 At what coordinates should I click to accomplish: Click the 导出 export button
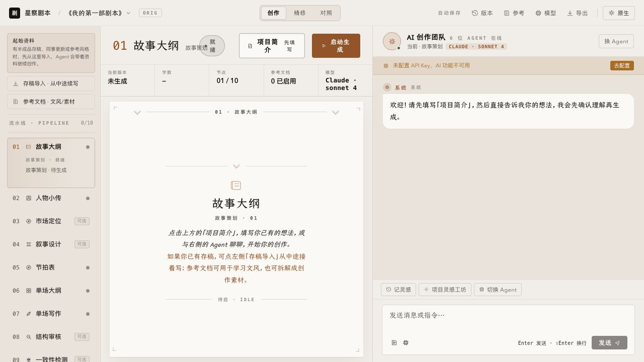click(578, 13)
